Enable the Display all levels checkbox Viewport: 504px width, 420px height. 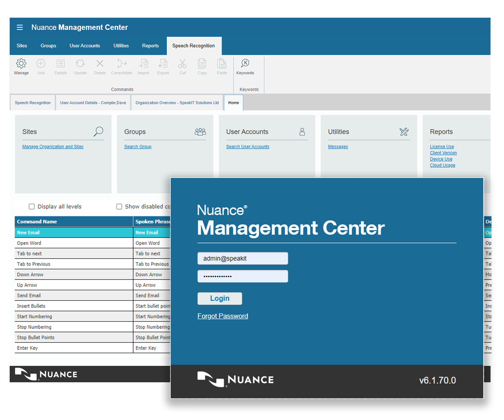pos(31,207)
